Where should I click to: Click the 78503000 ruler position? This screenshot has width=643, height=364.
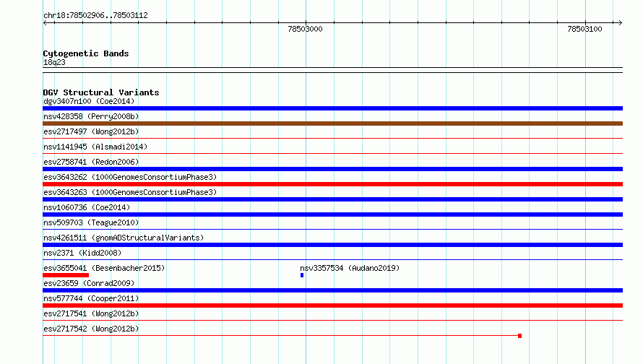305,29
